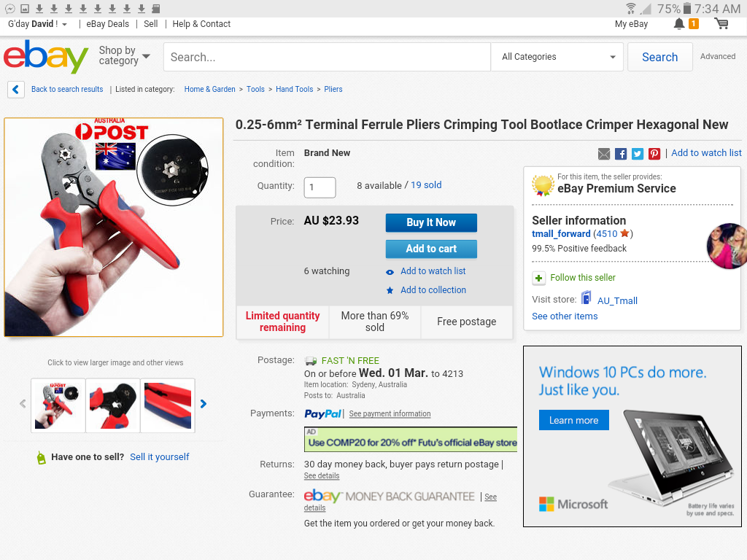Screen dimensions: 747x560
Task: Follow this seller plus toggle
Action: (x=538, y=278)
